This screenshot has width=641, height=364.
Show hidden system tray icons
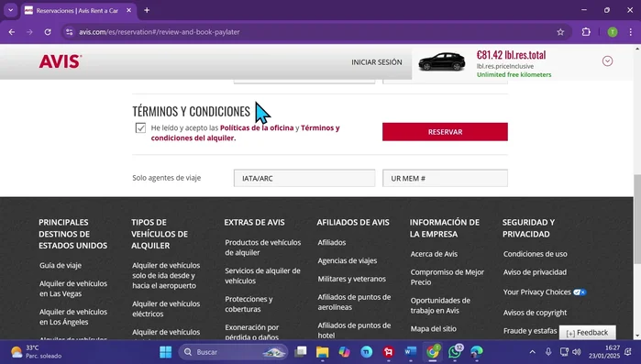pos(532,352)
